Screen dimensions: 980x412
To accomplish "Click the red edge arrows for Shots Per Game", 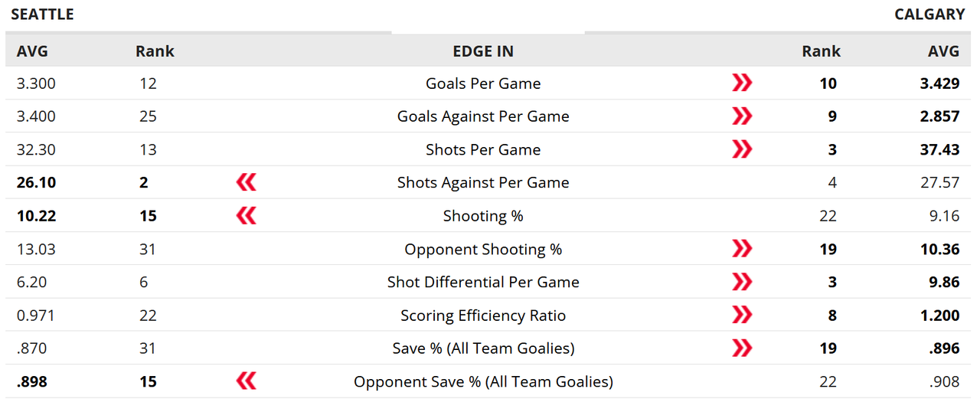I will [742, 149].
